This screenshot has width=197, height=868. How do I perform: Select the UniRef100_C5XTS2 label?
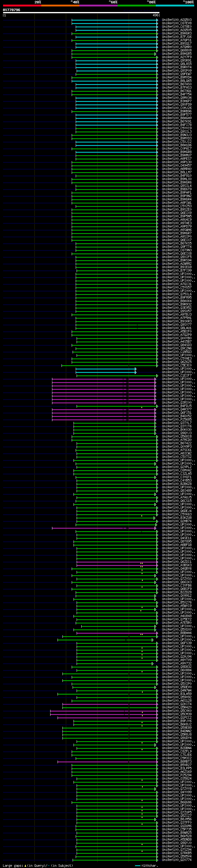point(177,457)
